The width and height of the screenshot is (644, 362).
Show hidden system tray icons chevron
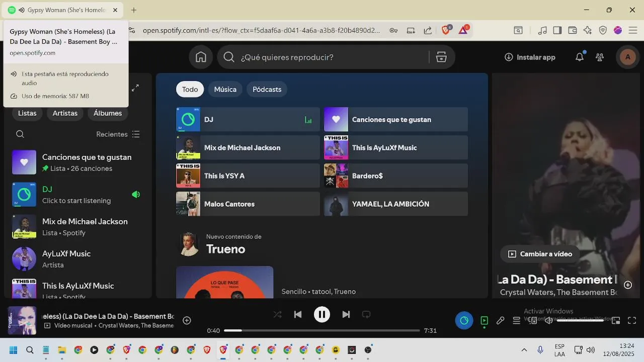pos(524,350)
